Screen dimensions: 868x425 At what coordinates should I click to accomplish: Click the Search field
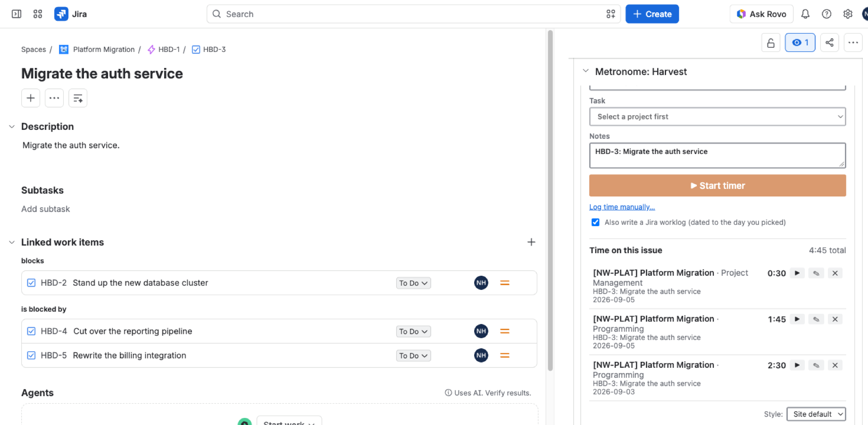413,14
